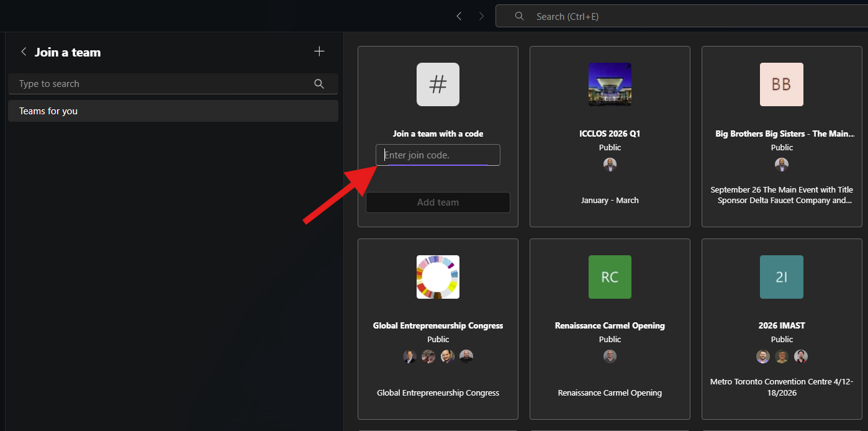Click the Enter join code field
The height and width of the screenshot is (431, 868).
point(438,155)
